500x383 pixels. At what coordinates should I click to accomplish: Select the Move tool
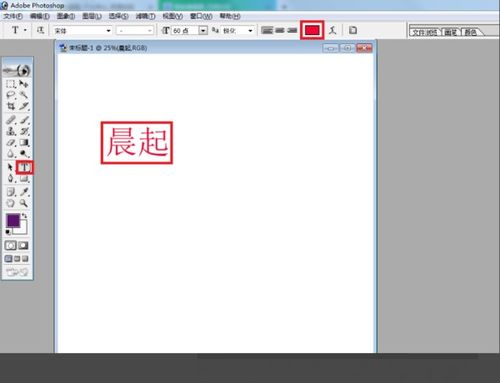coord(24,84)
